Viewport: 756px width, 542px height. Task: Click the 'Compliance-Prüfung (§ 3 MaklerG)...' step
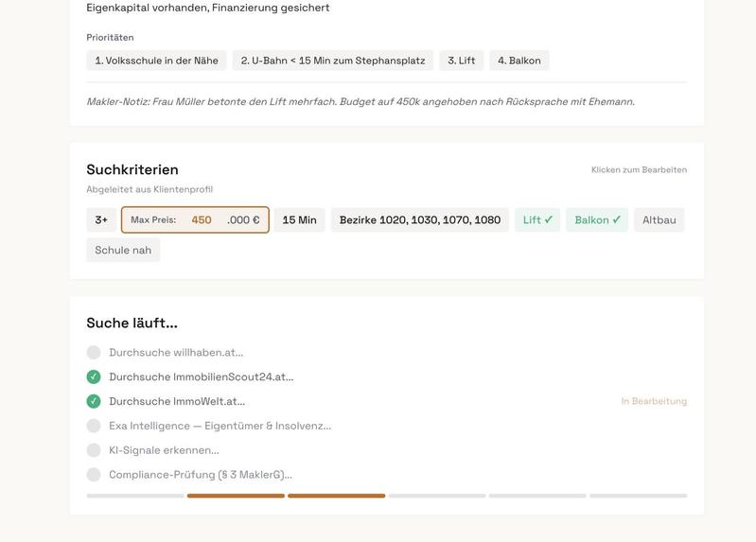click(201, 475)
